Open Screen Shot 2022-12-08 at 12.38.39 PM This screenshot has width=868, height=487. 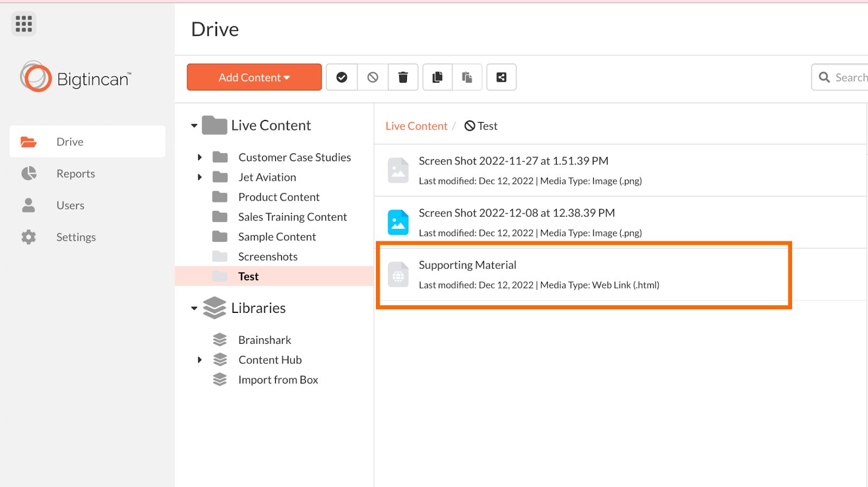click(517, 213)
